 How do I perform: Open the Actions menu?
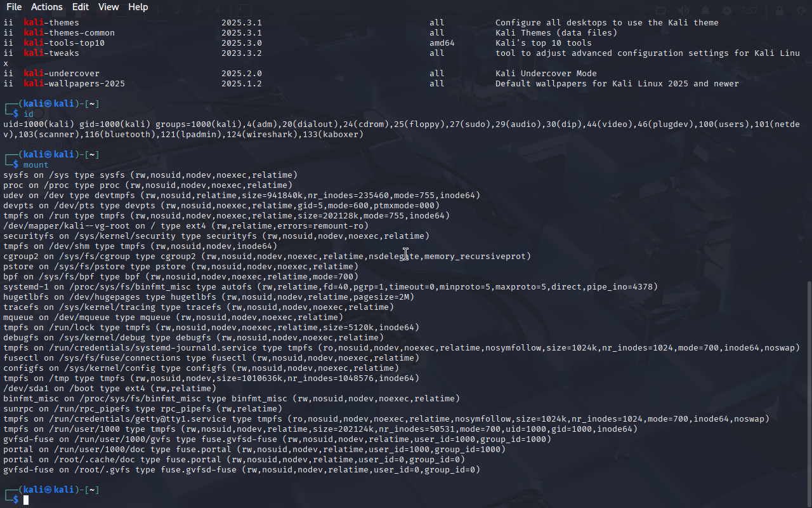(x=47, y=7)
